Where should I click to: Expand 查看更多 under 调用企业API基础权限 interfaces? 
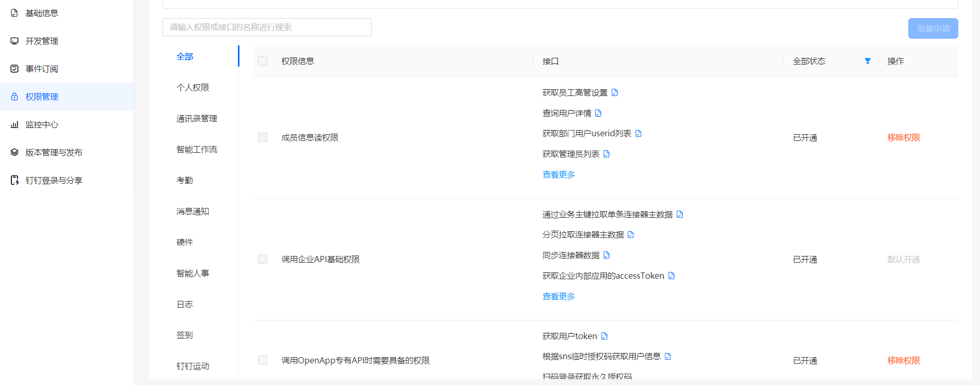[x=558, y=296]
